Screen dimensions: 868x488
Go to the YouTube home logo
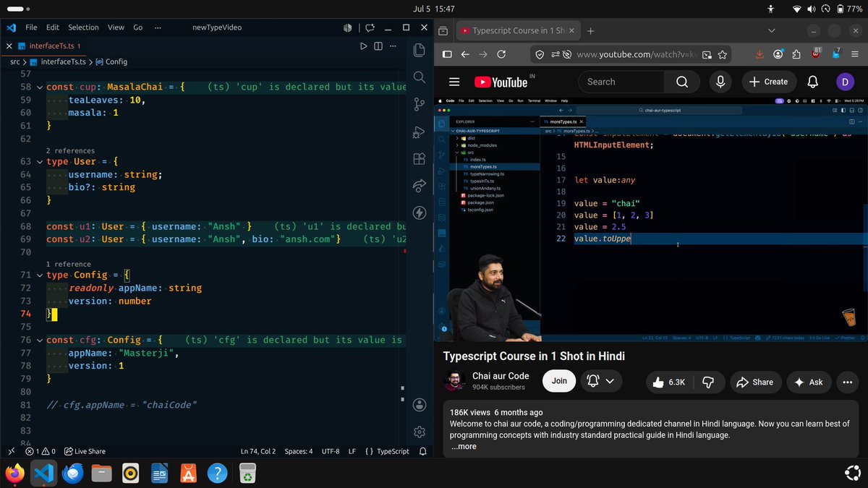pyautogui.click(x=501, y=82)
